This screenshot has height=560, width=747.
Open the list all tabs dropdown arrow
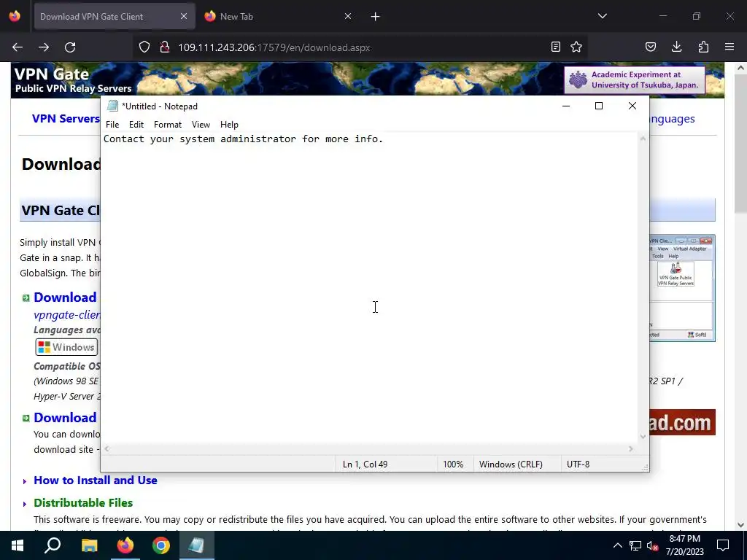pos(603,16)
